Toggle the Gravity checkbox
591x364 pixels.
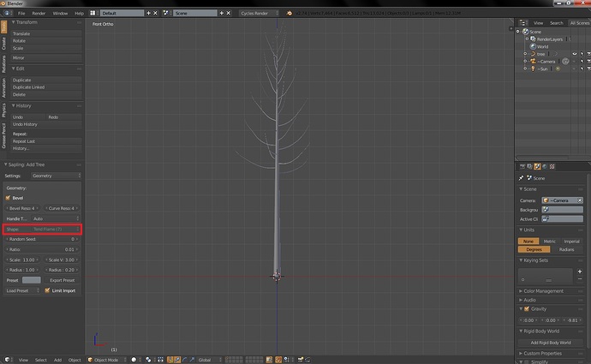(527, 308)
